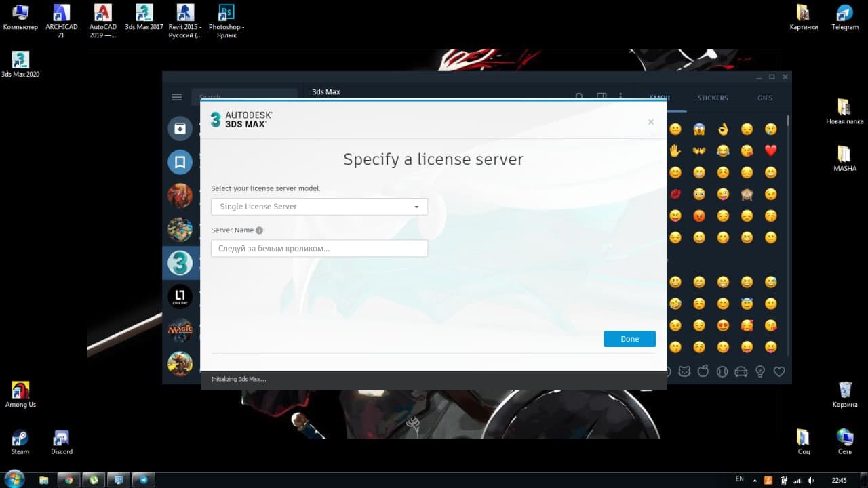Pick the red lips kiss mark emoji
The height and width of the screenshot is (488, 868).
pyautogui.click(x=675, y=194)
